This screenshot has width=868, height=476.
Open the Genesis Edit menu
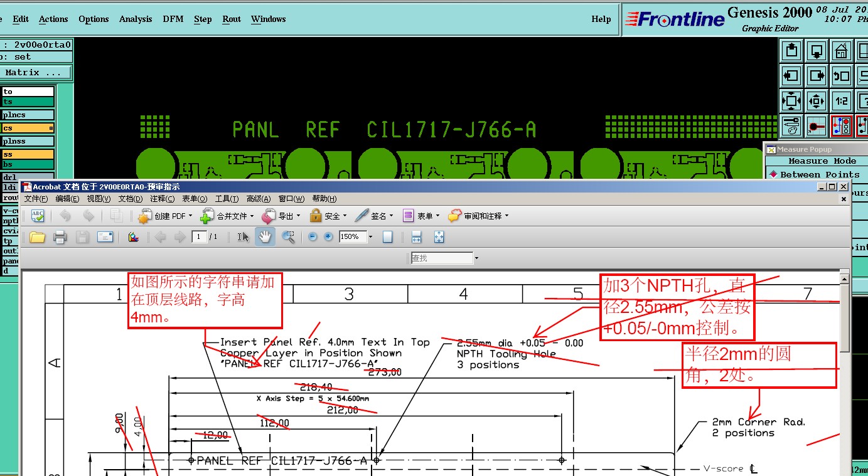(x=21, y=19)
